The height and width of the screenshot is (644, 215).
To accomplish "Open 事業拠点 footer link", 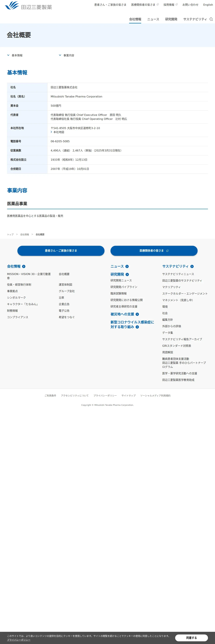I will pyautogui.click(x=12, y=291).
